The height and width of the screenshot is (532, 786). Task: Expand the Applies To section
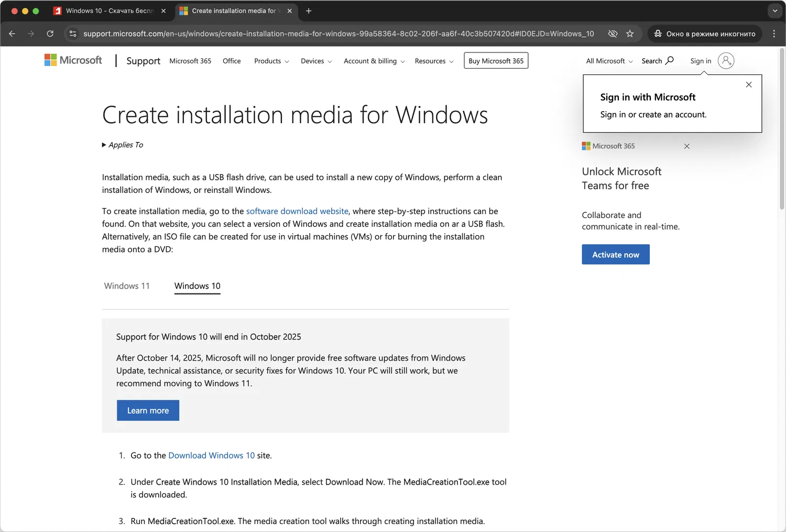123,145
